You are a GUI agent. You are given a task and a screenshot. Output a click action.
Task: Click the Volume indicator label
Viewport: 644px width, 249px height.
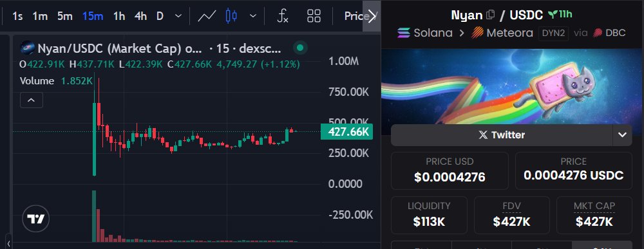click(x=37, y=81)
